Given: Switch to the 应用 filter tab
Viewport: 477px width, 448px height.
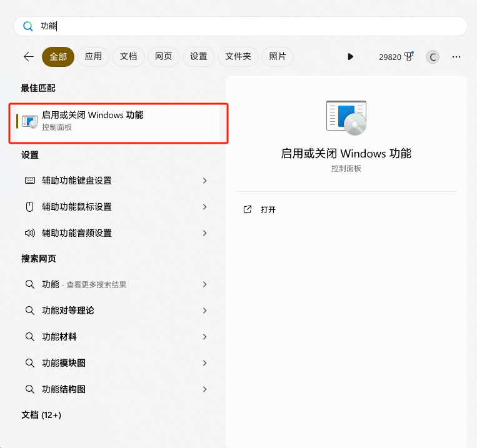Looking at the screenshot, I should point(93,57).
